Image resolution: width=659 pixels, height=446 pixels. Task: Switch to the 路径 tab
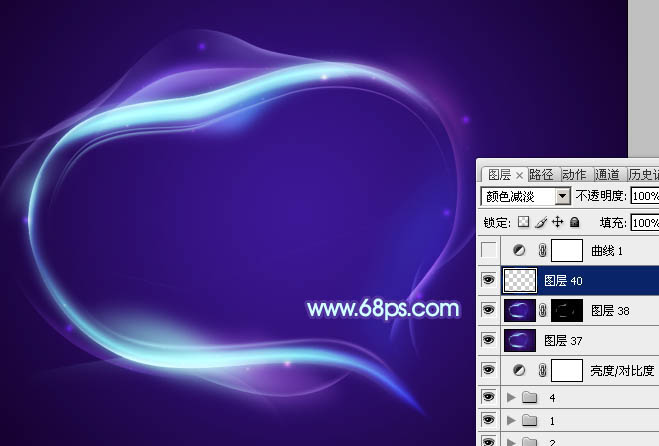(541, 174)
